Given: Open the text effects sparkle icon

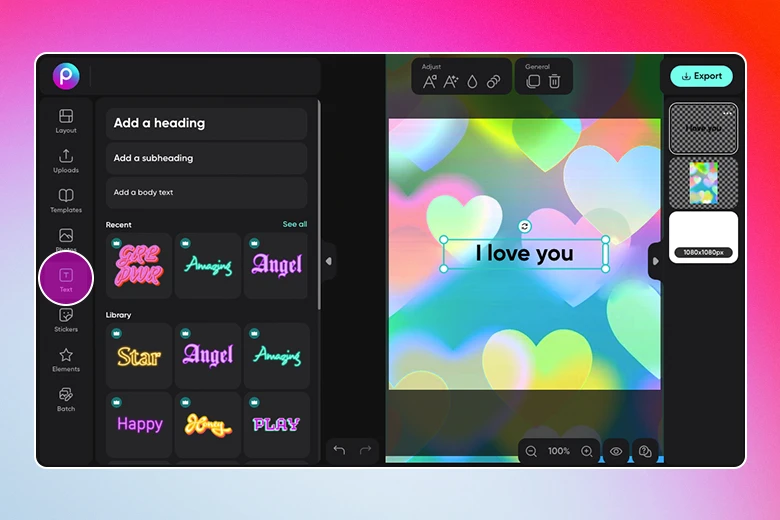Looking at the screenshot, I should coord(451,82).
